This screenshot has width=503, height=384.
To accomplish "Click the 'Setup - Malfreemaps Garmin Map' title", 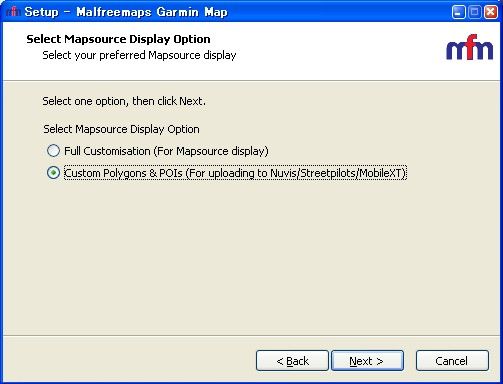I will [126, 12].
